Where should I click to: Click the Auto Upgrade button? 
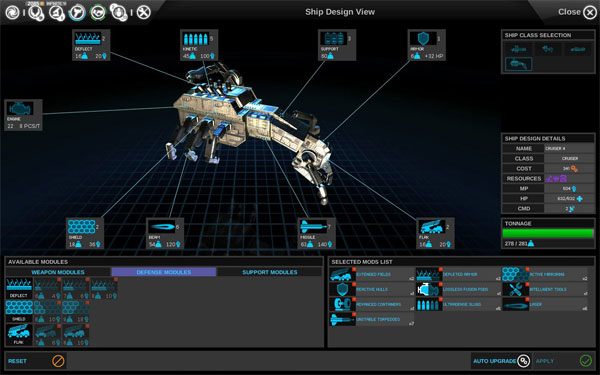pos(501,361)
